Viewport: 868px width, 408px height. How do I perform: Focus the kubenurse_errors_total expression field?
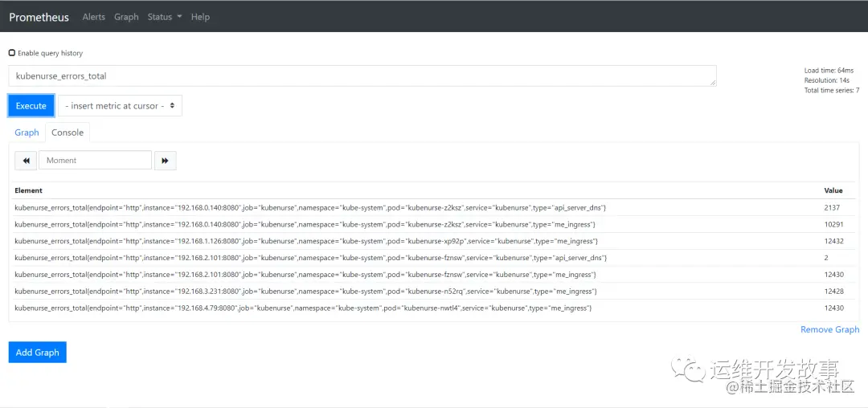tap(362, 76)
